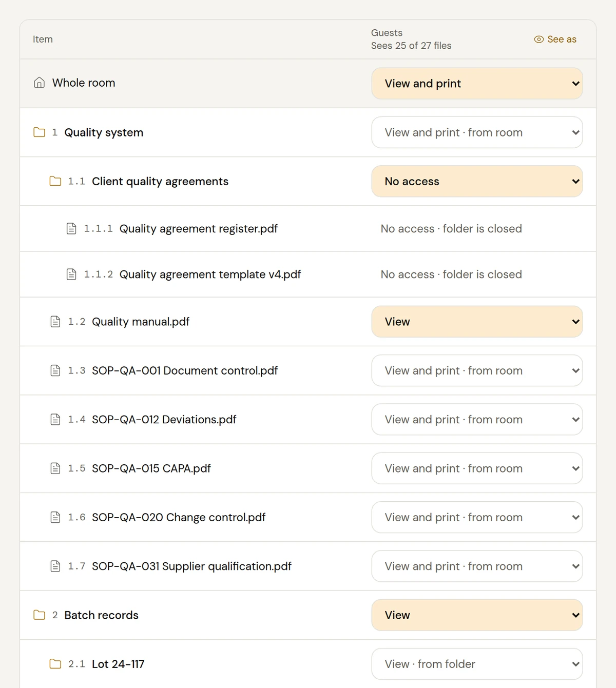This screenshot has height=688, width=616.
Task: Click the Guests column heading
Action: (387, 33)
